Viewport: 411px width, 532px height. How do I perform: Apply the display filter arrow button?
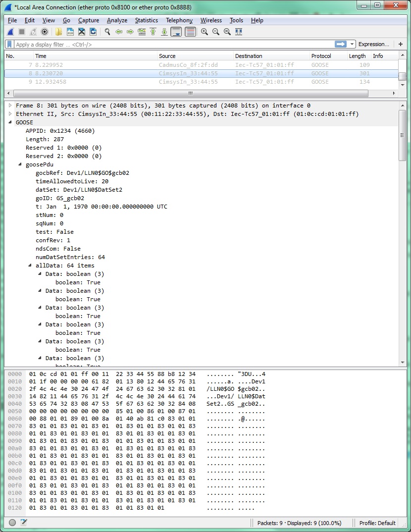[341, 44]
